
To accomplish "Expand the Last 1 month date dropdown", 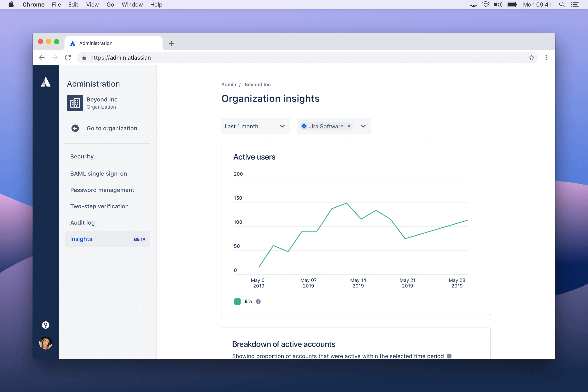I will (255, 126).
